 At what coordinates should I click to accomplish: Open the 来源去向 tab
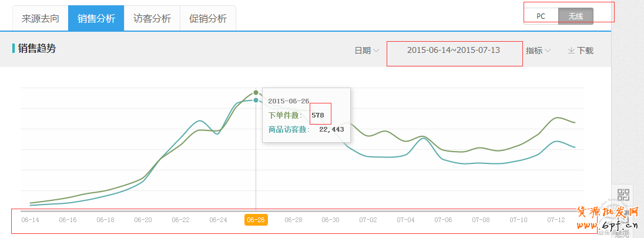click(41, 18)
